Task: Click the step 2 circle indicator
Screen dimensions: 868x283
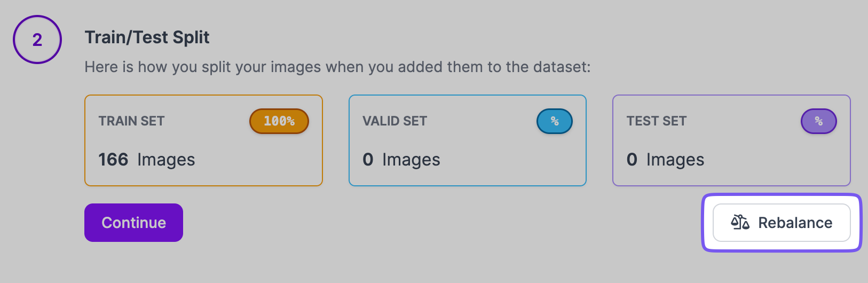Action: point(37,40)
